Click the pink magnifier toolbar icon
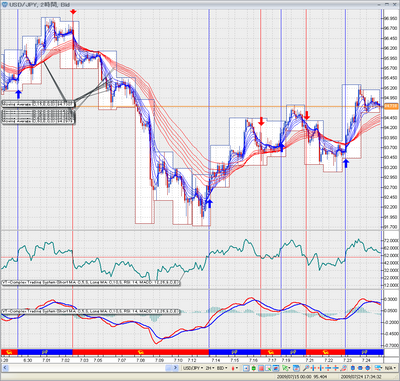Screen dimensions: 400x381 tap(343, 368)
